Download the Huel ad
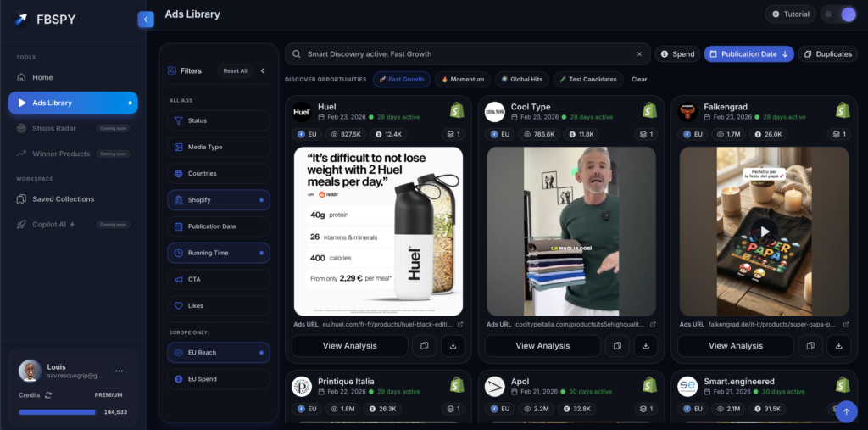This screenshot has width=868, height=430. pos(453,346)
